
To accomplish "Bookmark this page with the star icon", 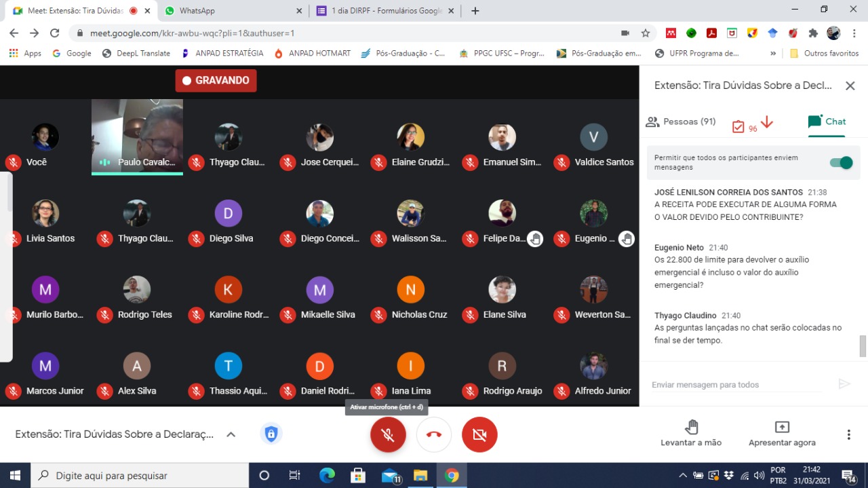I will pos(646,33).
